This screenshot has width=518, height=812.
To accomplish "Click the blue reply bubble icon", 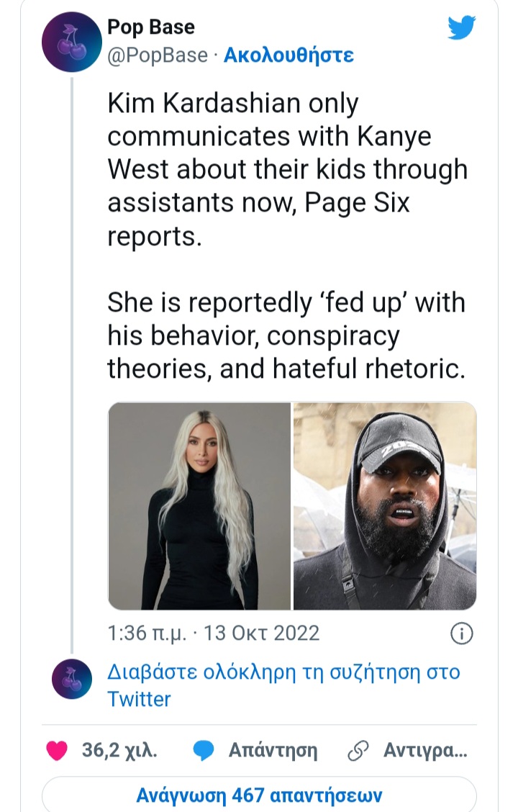I will (204, 750).
